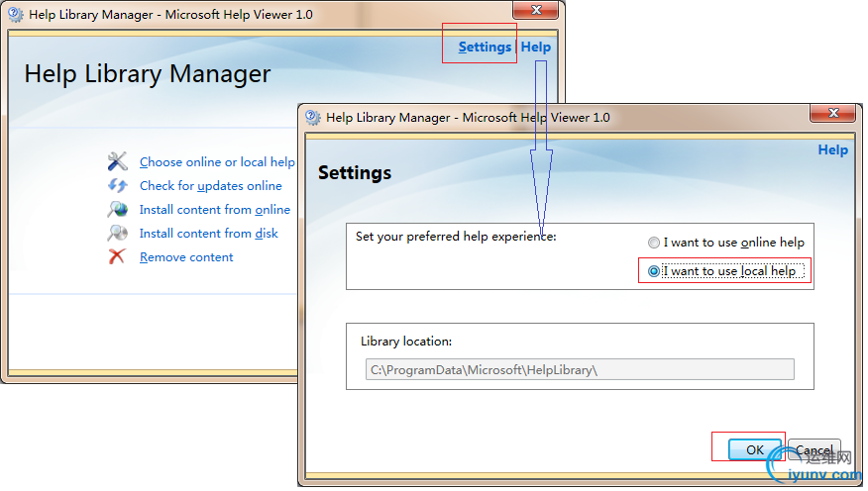Open Remove content link
The height and width of the screenshot is (491, 868).
[186, 257]
